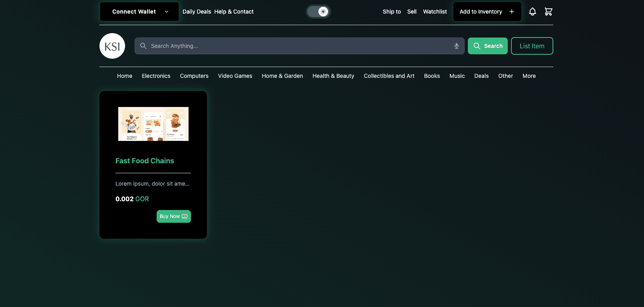
Task: Open the Ship to selector
Action: pyautogui.click(x=392, y=12)
